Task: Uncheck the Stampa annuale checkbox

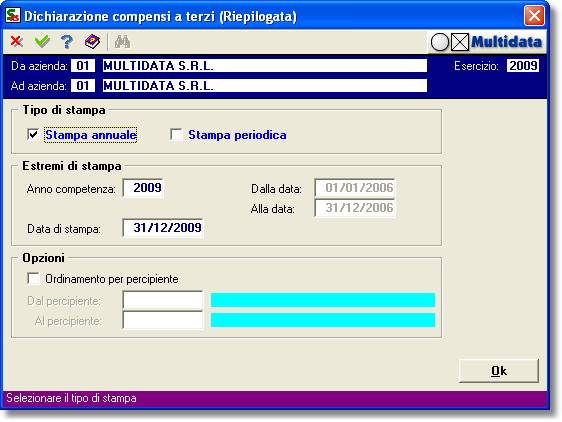Action: point(33,135)
